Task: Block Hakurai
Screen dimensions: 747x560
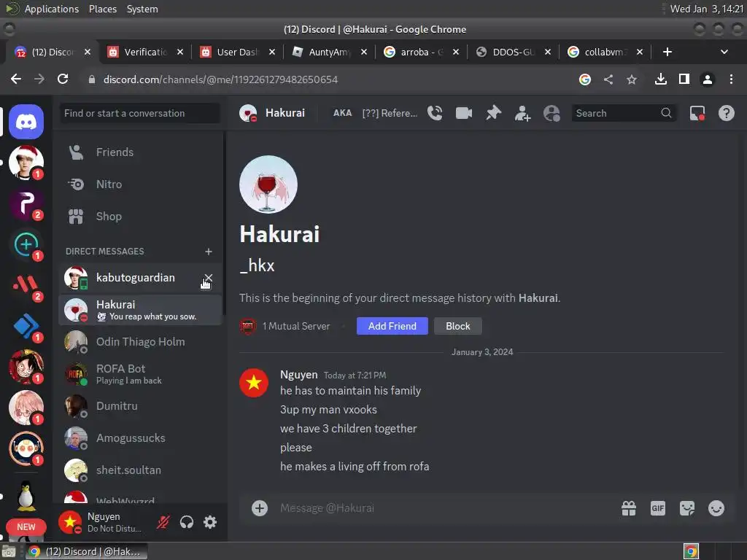Action: pyautogui.click(x=458, y=326)
